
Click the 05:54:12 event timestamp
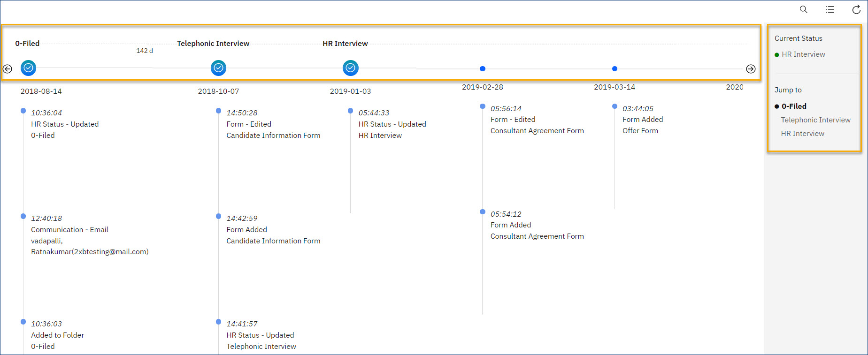point(506,214)
